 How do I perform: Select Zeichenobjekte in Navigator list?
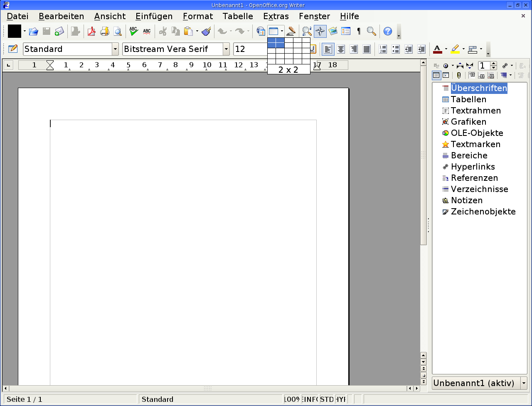click(x=483, y=212)
